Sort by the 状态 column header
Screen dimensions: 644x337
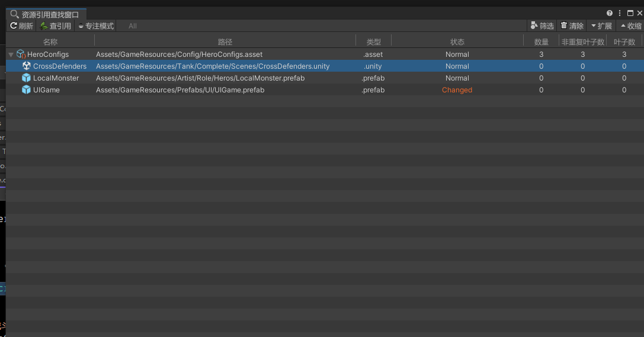pos(457,42)
